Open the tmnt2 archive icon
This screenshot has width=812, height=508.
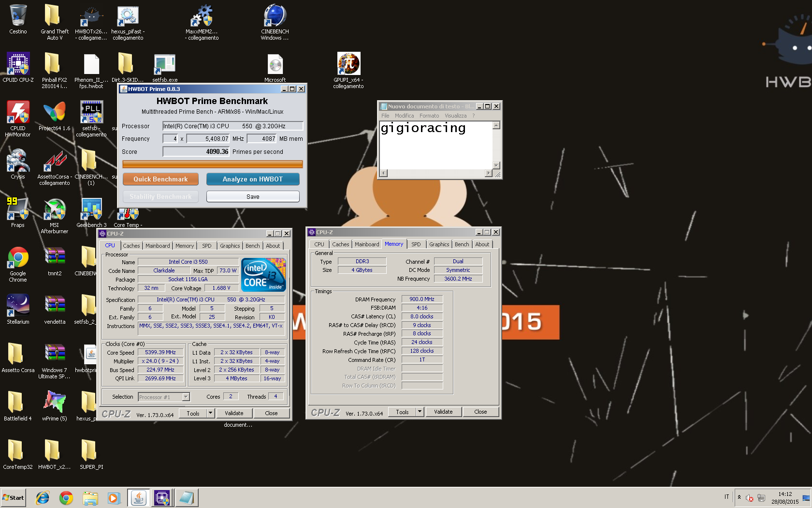coord(54,261)
